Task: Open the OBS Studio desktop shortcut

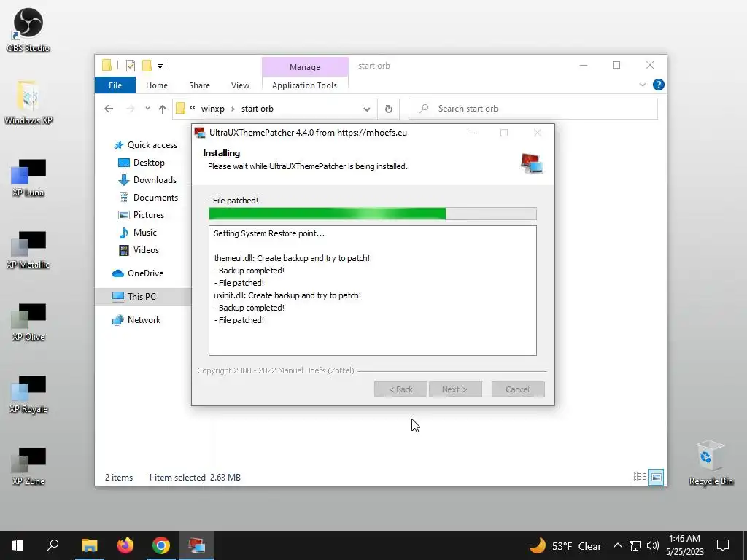Action: click(28, 29)
